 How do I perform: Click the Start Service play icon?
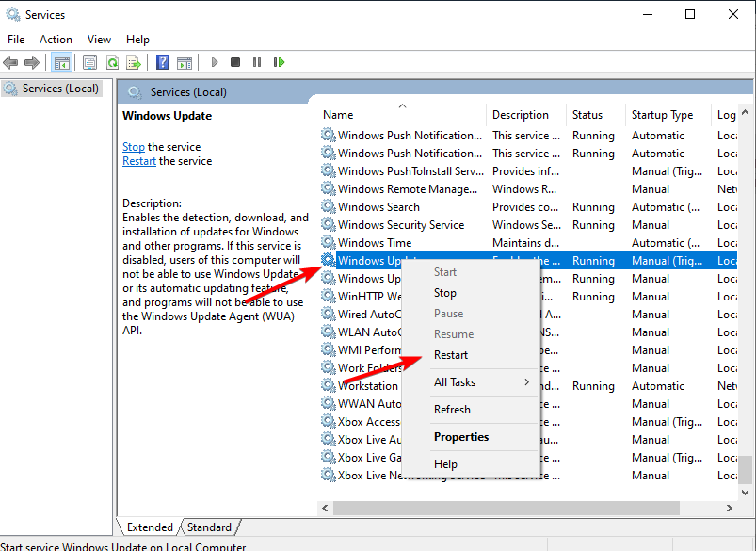coord(215,62)
